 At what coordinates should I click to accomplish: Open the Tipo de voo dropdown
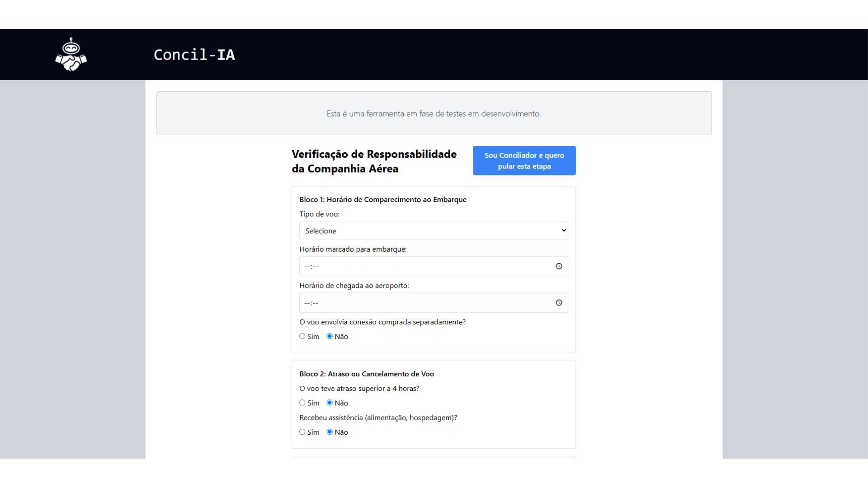[433, 230]
